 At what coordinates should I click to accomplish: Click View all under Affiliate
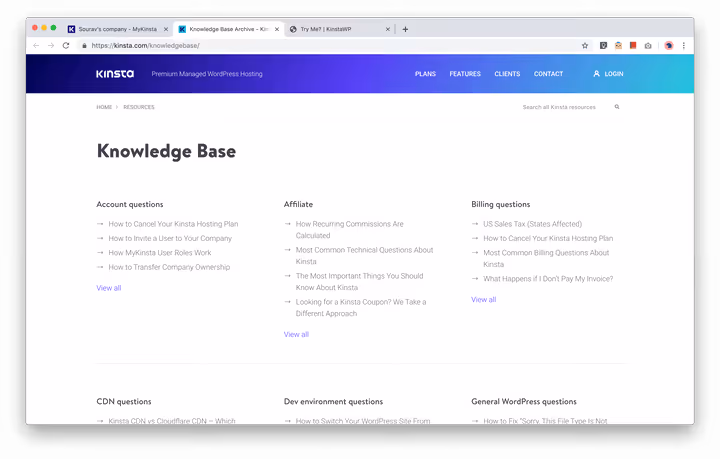coord(296,334)
